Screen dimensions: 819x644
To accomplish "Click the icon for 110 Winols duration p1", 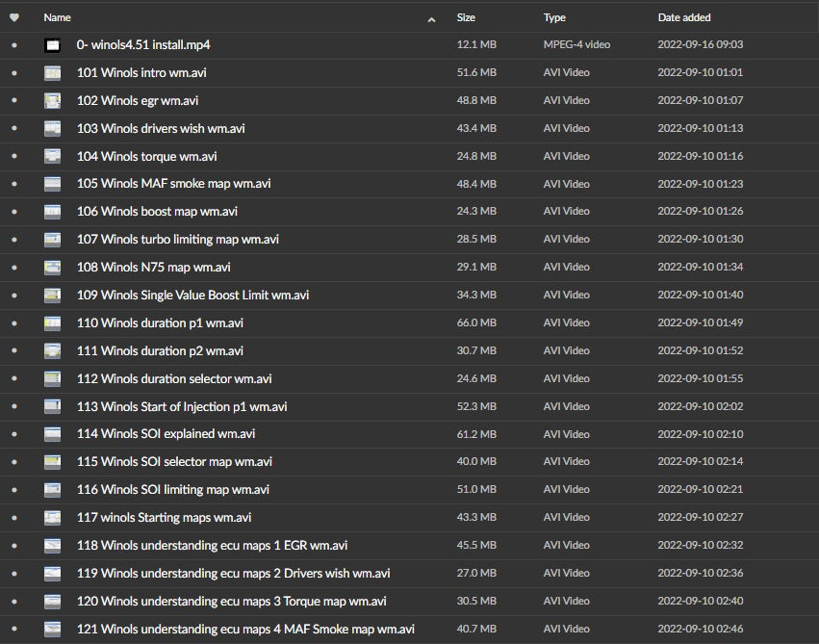I will coord(53,323).
